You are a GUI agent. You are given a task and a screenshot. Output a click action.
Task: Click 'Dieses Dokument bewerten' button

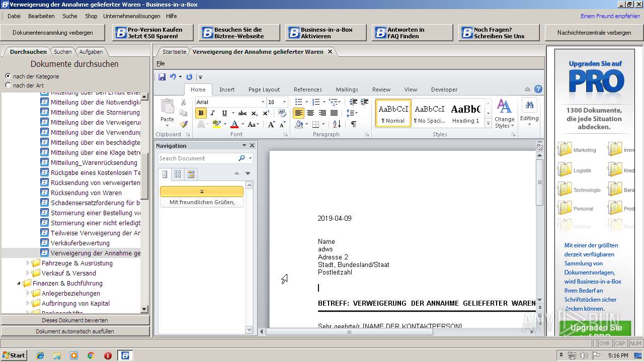75,320
